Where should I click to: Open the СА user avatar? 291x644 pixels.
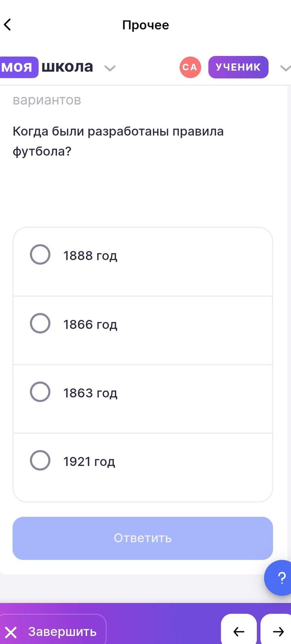pos(190,67)
